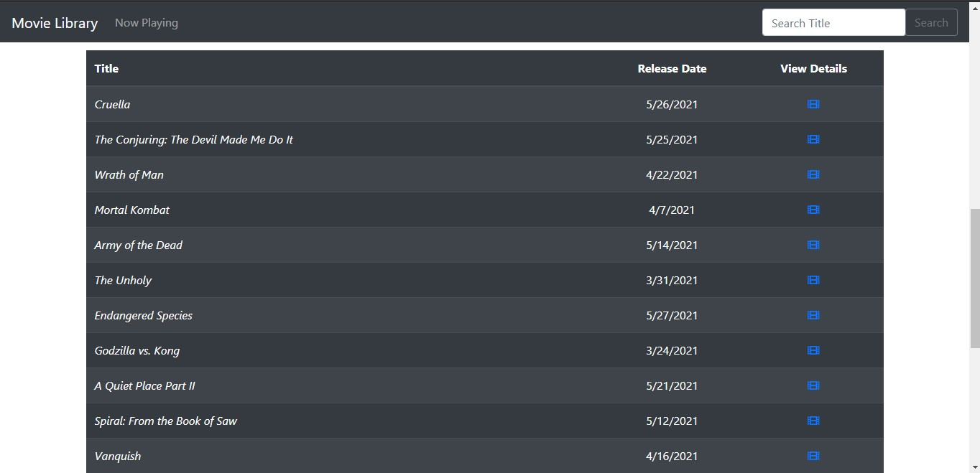Image resolution: width=980 pixels, height=473 pixels.
Task: Click the Endangered Species film icon
Action: pos(813,315)
